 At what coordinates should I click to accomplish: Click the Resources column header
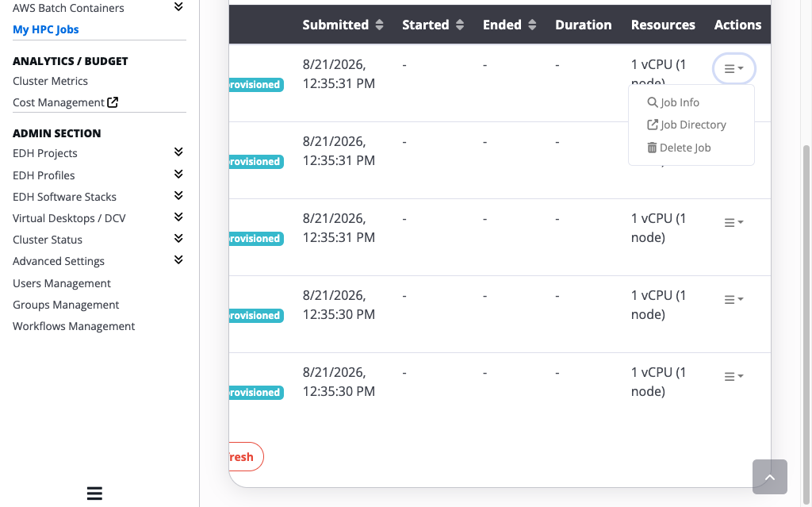tap(663, 25)
